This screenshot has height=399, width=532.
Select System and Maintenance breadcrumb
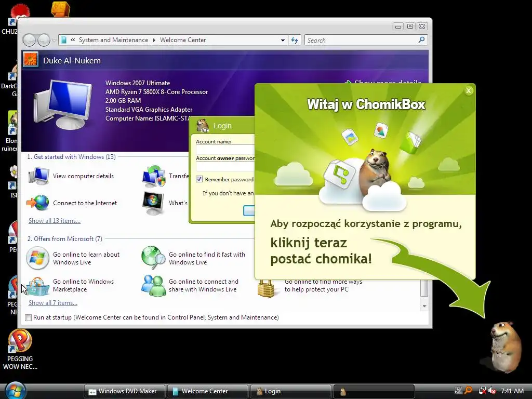113,40
